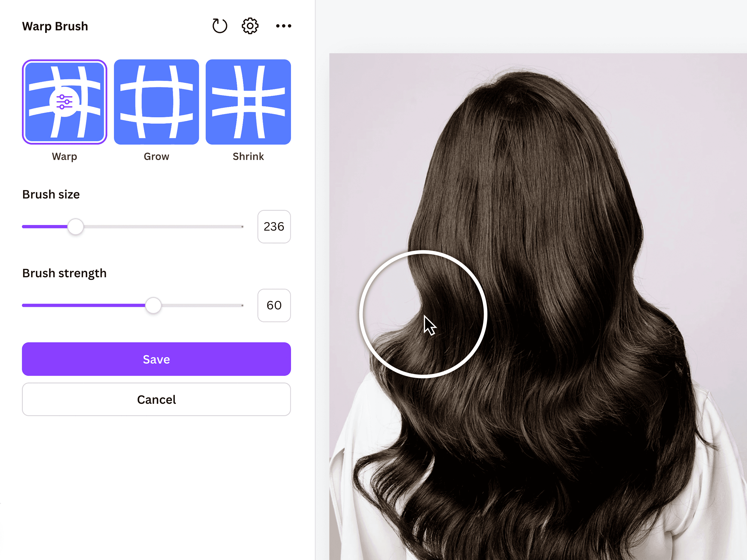Click the Brush size heading
The height and width of the screenshot is (560, 747).
pos(51,194)
